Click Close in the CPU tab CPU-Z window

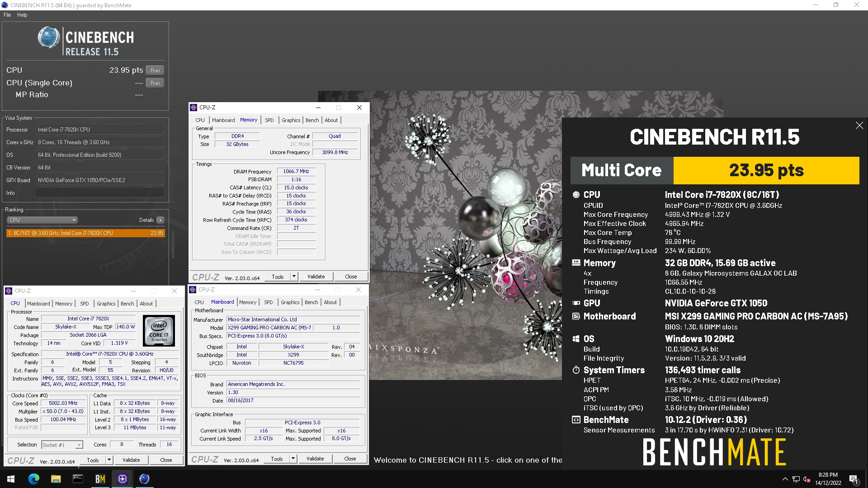point(166,460)
